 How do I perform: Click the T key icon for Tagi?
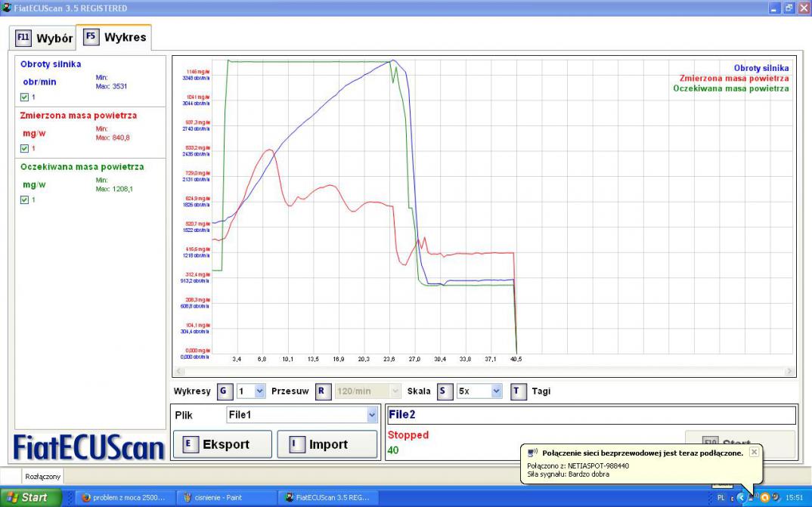[x=518, y=391]
